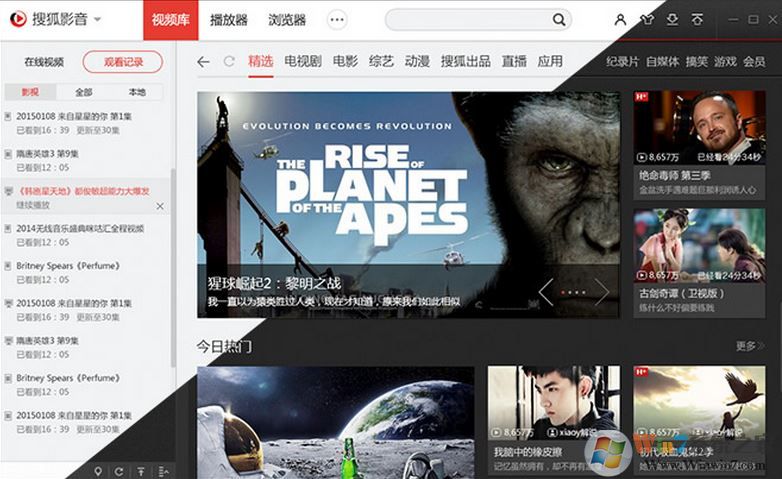Click 继续播放 under 韩娱星天地 entry
782x479 pixels.
(33, 205)
